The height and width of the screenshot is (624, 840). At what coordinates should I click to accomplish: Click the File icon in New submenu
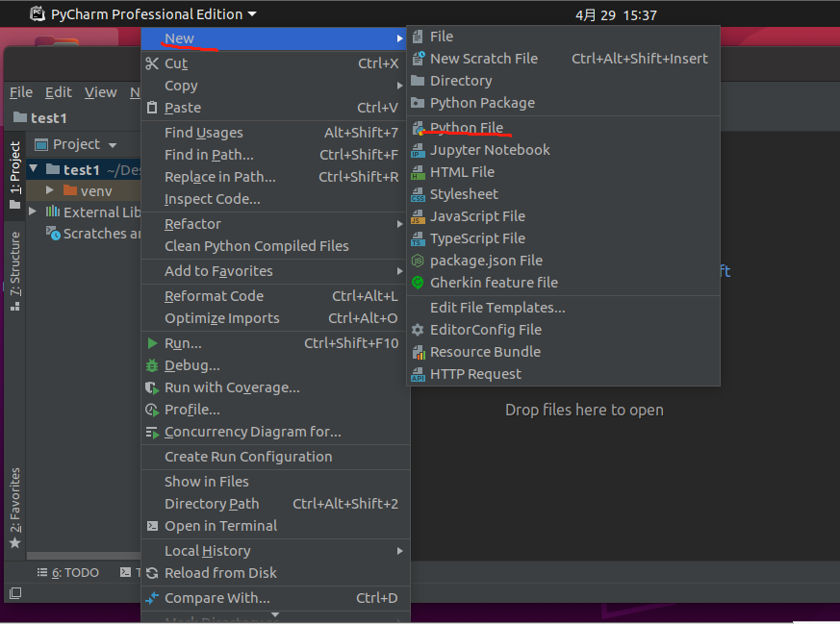tap(418, 37)
